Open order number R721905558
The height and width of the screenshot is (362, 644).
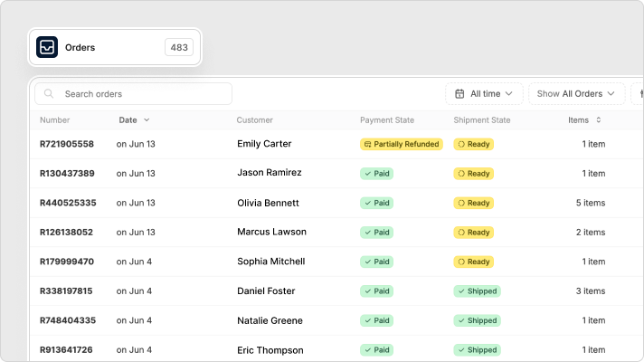(x=67, y=144)
